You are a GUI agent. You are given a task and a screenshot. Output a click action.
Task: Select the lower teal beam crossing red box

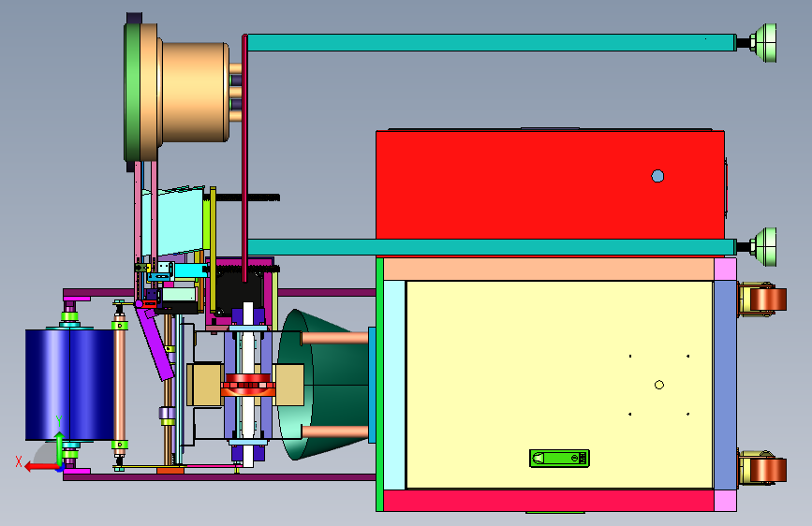click(x=491, y=247)
